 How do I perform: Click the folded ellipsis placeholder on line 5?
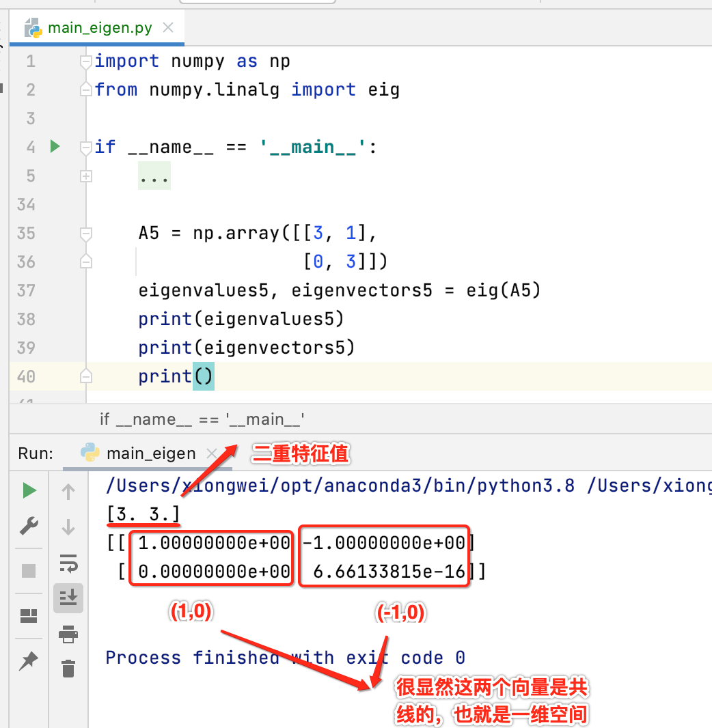154,176
